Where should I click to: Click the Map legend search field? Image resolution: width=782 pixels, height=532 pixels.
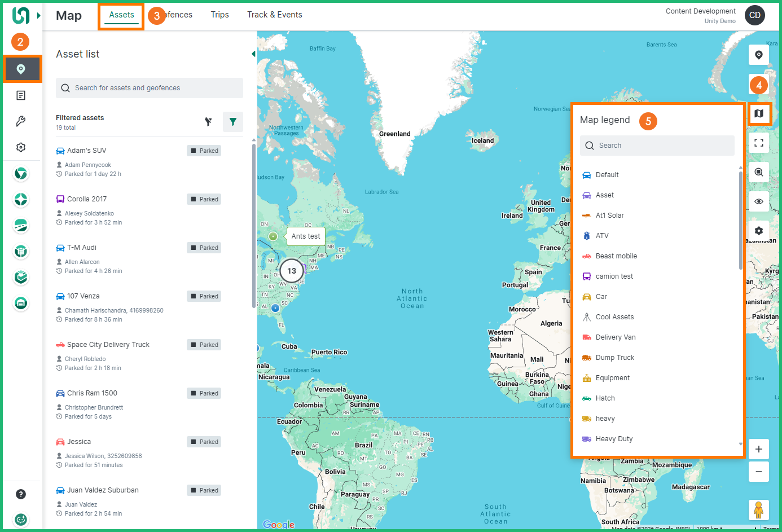click(x=657, y=146)
